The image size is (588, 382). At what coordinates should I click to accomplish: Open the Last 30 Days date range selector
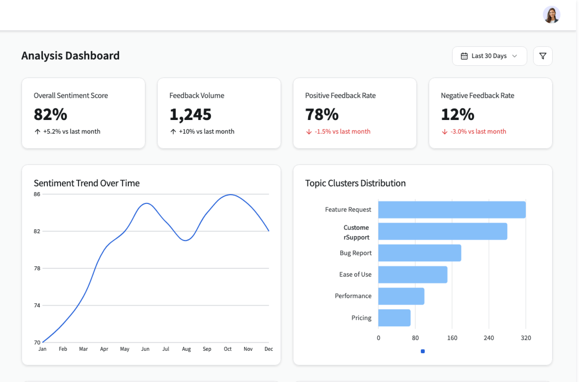click(489, 56)
